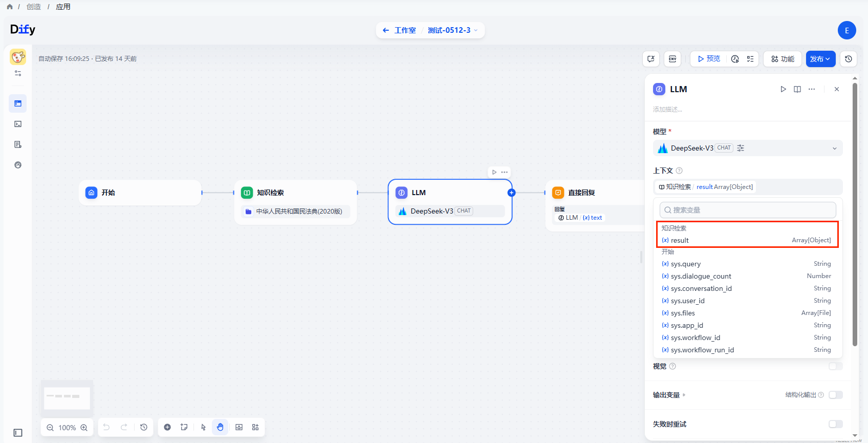Open the API access terminal icon

tap(18, 124)
